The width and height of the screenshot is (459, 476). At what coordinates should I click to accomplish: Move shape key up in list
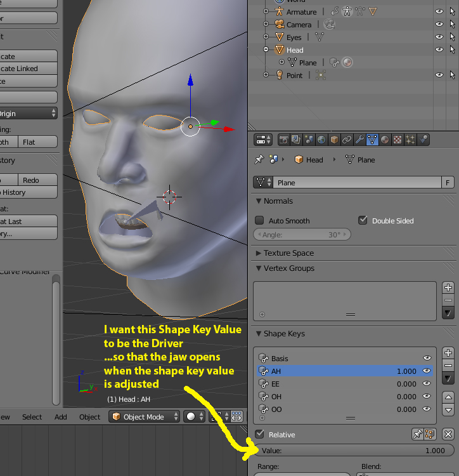[448, 397]
